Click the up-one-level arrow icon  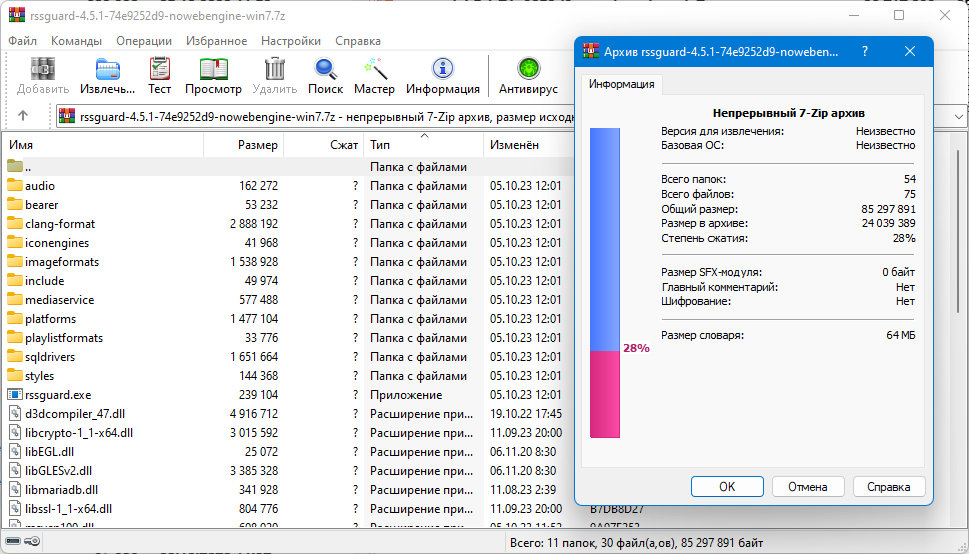pos(24,116)
